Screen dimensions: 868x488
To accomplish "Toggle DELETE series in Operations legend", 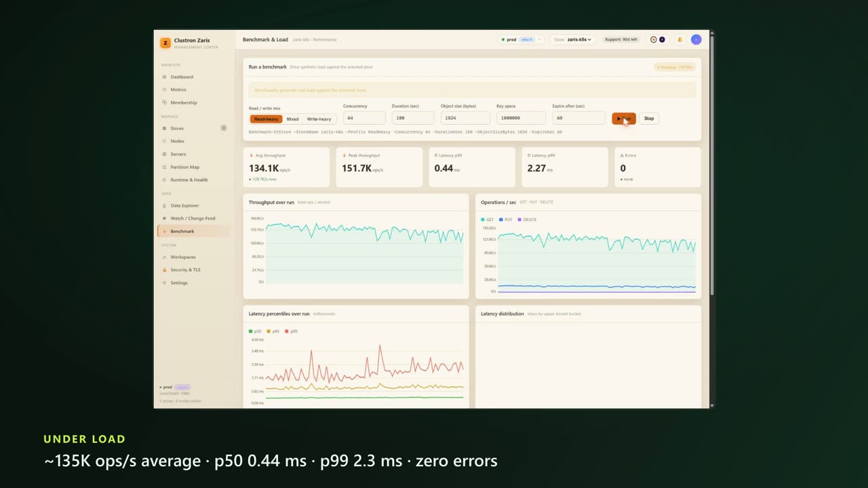I will point(528,220).
